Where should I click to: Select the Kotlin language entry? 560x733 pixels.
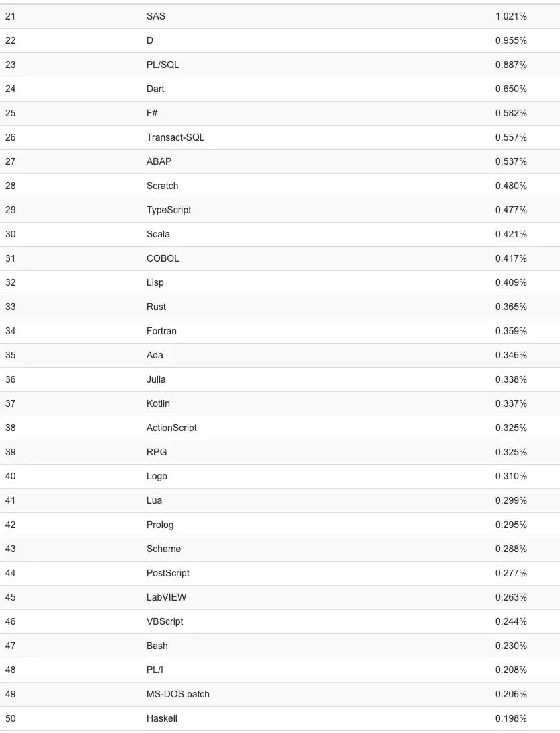click(158, 403)
